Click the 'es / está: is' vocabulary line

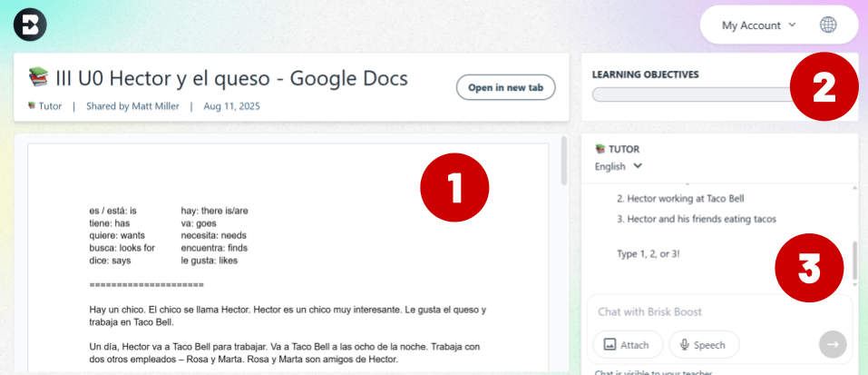click(x=112, y=211)
